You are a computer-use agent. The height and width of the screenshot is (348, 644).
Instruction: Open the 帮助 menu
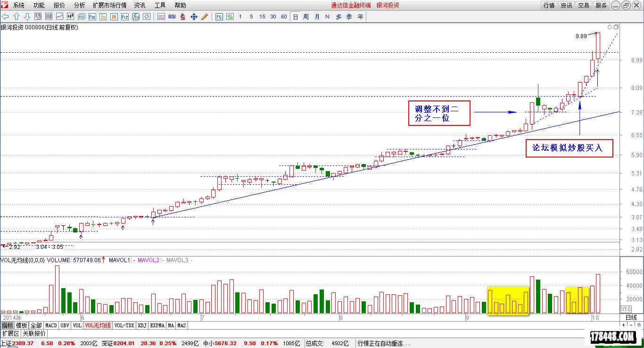tap(180, 5)
